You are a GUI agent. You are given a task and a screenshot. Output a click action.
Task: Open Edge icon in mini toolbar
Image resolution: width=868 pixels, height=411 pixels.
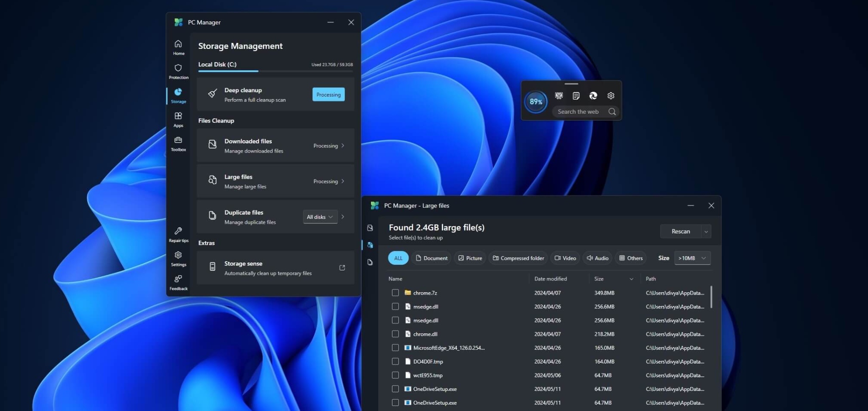(x=593, y=96)
